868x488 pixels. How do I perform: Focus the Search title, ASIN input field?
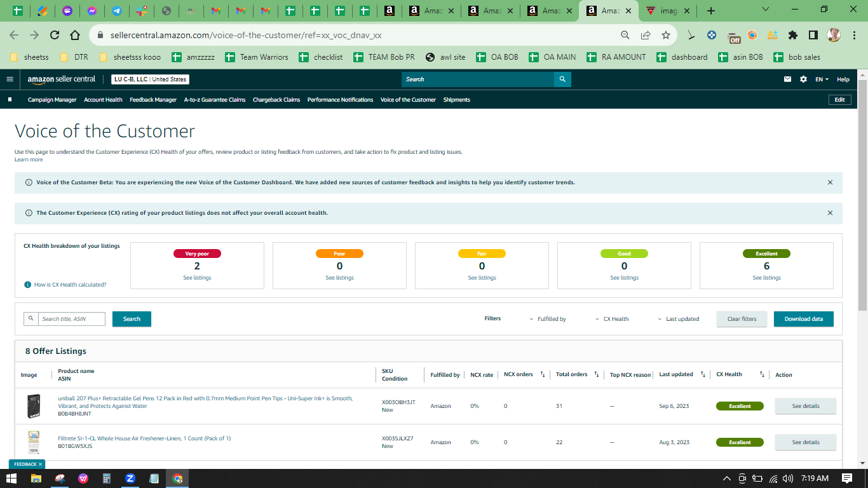(71, 319)
